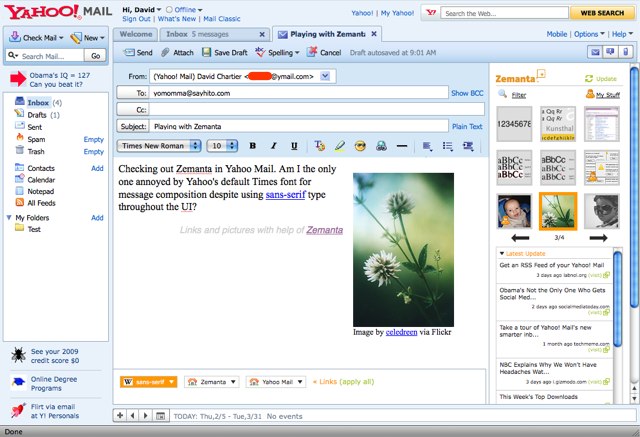This screenshot has width=640, height=437.
Task: Open the Drafts folder
Action: (37, 115)
